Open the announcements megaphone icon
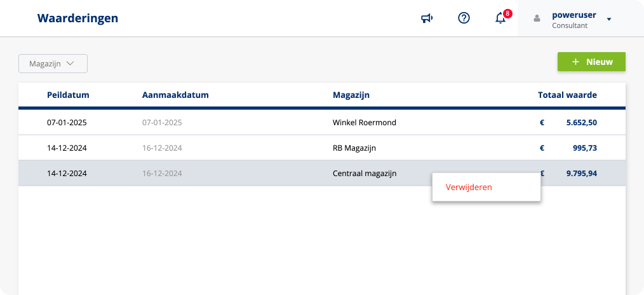 pyautogui.click(x=427, y=18)
